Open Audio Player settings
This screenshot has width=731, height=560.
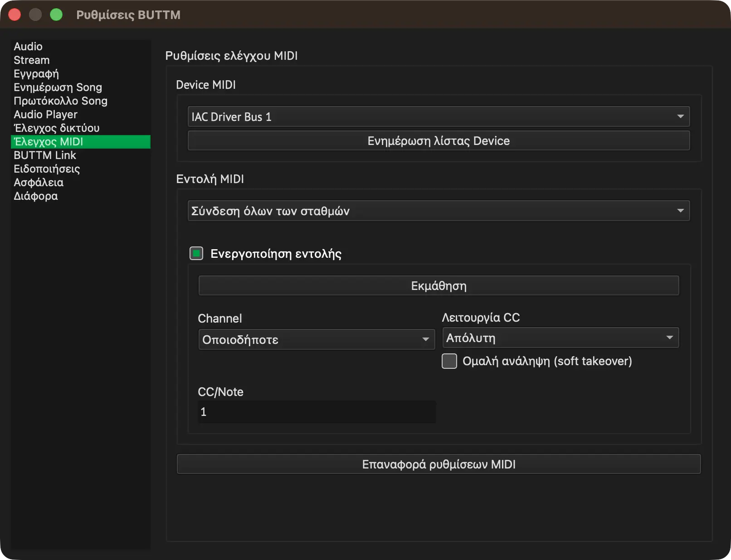click(x=81, y=115)
